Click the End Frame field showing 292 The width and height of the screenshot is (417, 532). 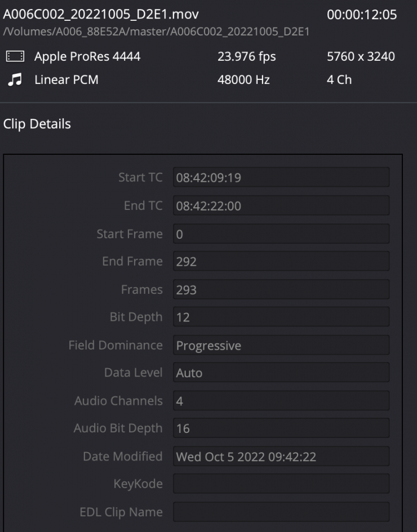point(281,261)
